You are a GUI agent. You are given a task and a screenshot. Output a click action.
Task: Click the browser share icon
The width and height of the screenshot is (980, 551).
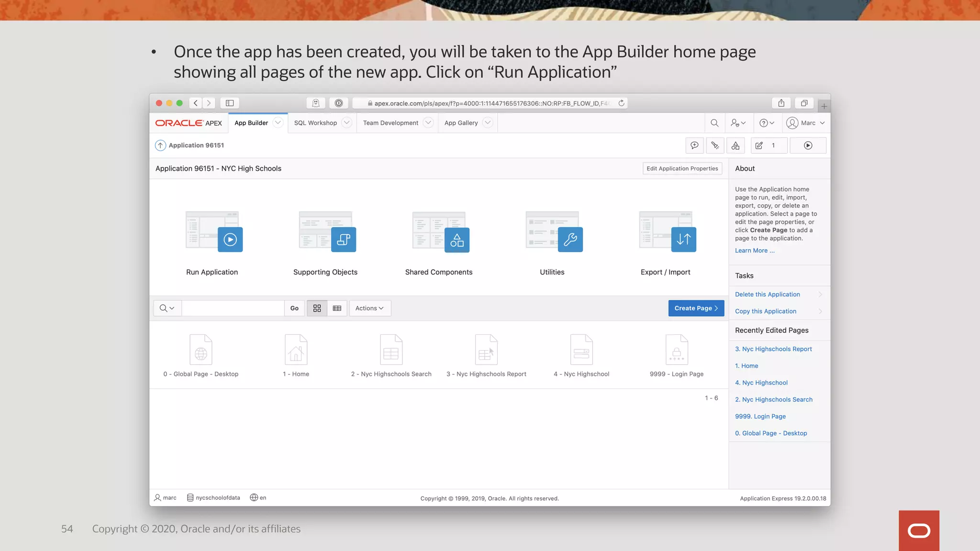781,103
